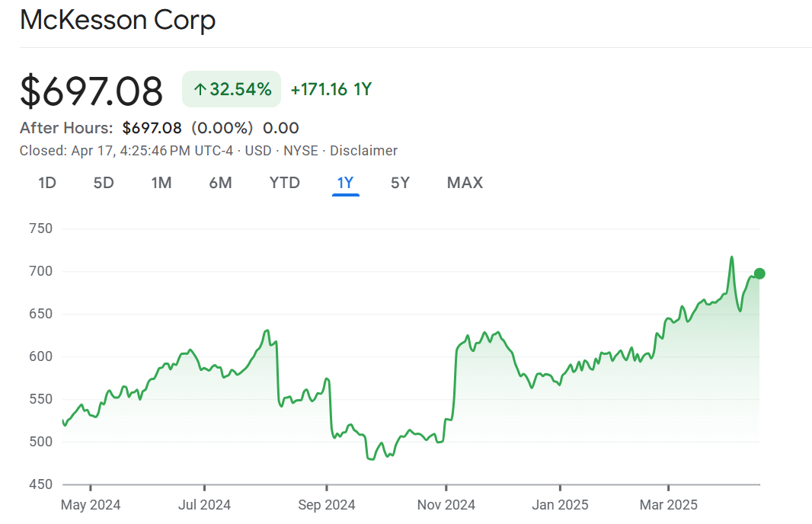This screenshot has width=812, height=524.
Task: Click the +171.16 1Y change text
Action: click(331, 90)
